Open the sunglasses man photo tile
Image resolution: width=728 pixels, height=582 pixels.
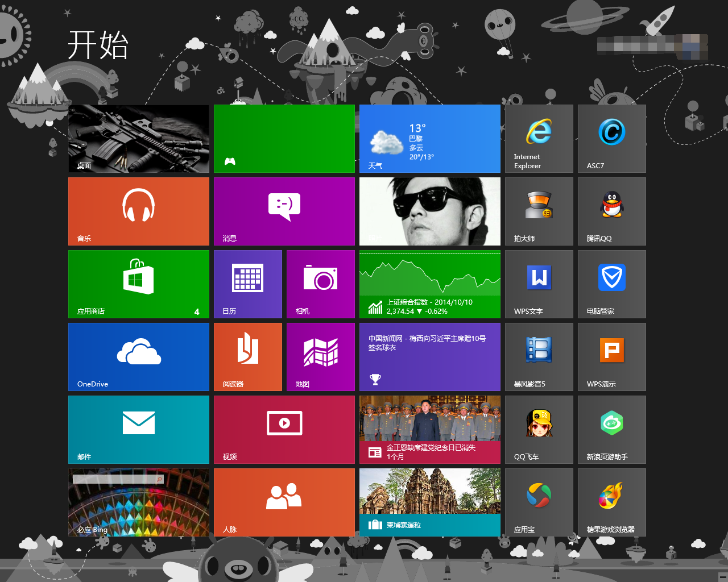[430, 211]
